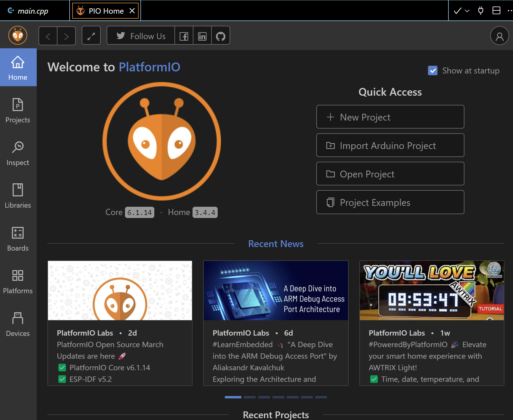Click the split editor layout icon
513x420 pixels.
coord(496,11)
